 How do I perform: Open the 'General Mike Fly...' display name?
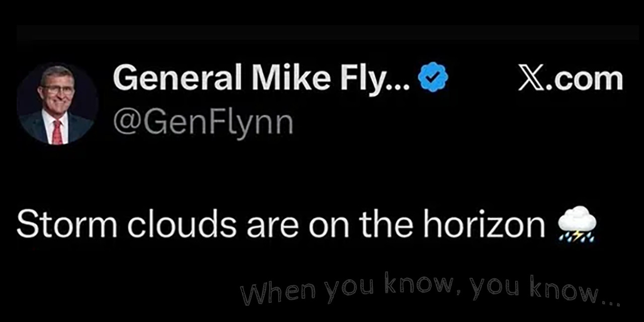262,79
